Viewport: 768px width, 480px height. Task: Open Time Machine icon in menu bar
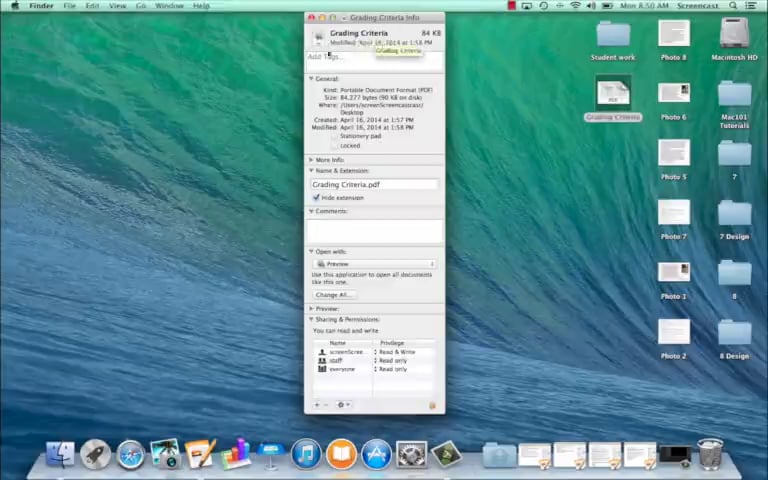tap(543, 6)
